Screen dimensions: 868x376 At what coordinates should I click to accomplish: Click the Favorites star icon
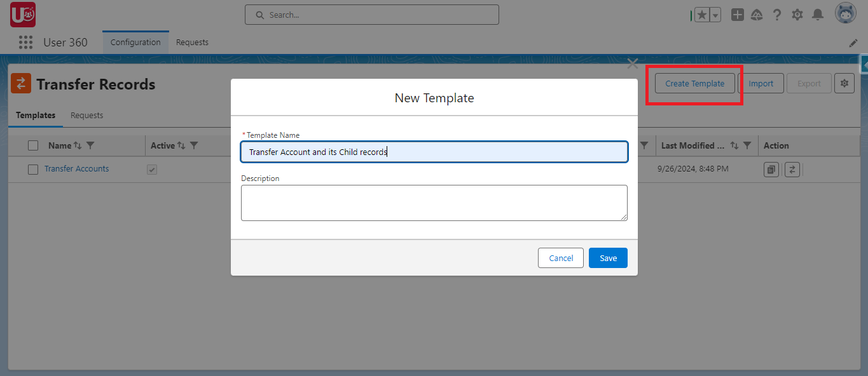(x=702, y=15)
